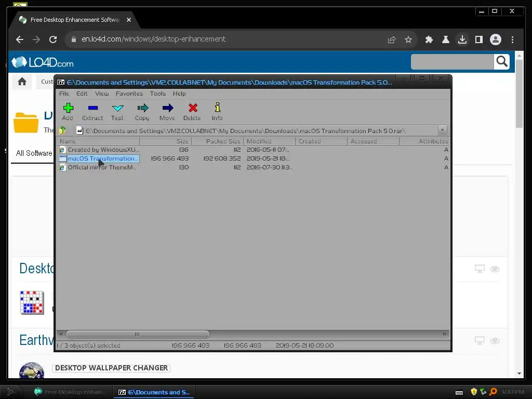Go back in the Chrome browser
The image size is (532, 399).
click(x=20, y=39)
